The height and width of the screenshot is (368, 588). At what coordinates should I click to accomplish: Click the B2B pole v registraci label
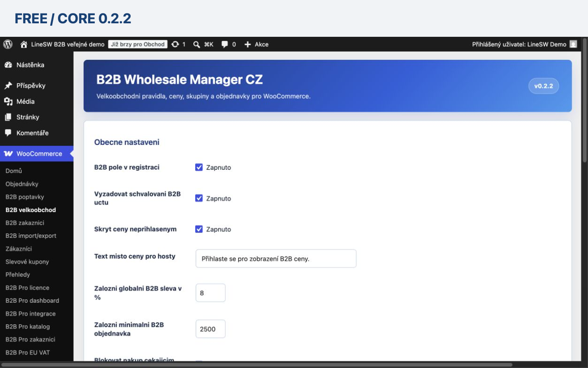pyautogui.click(x=127, y=167)
